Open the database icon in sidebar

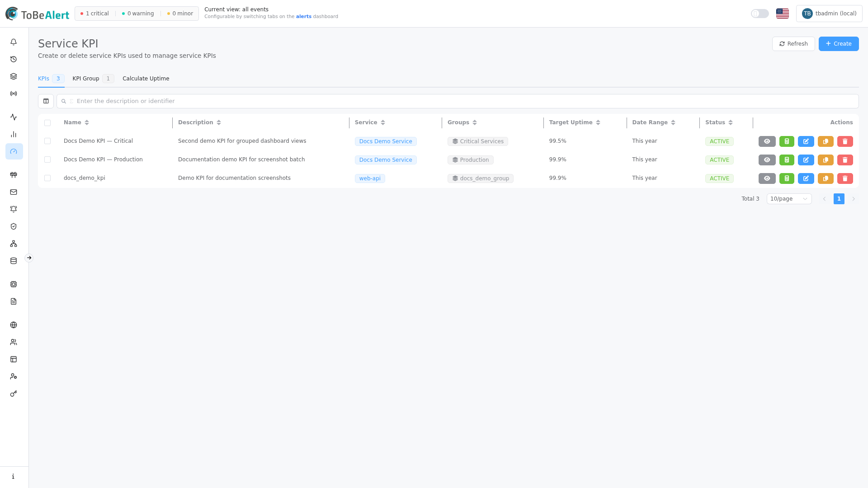click(x=14, y=261)
